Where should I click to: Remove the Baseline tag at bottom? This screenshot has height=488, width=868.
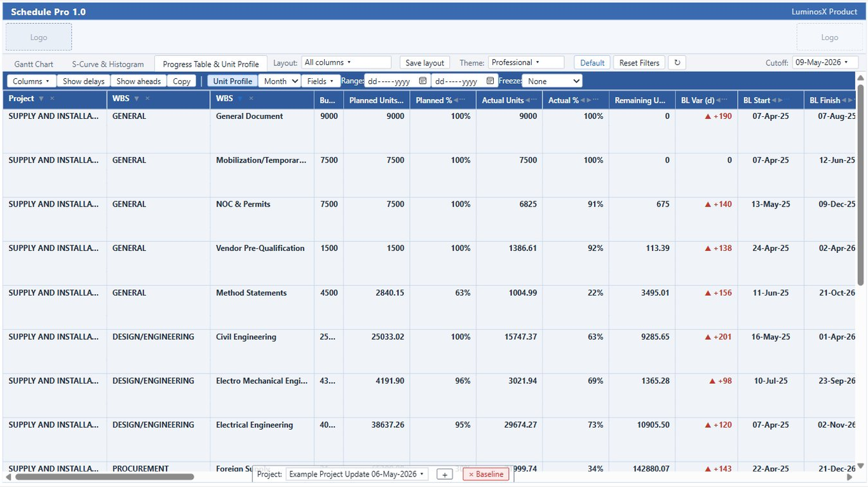(486, 475)
